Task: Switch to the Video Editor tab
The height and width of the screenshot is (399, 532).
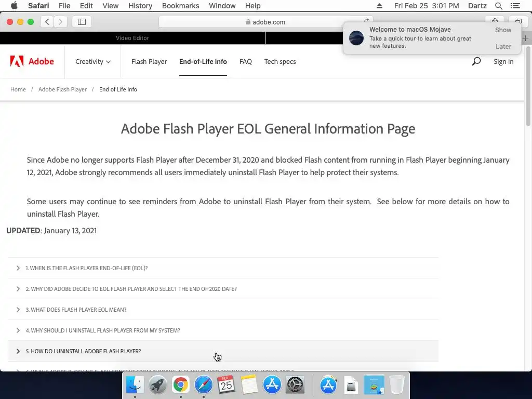Action: click(x=132, y=38)
